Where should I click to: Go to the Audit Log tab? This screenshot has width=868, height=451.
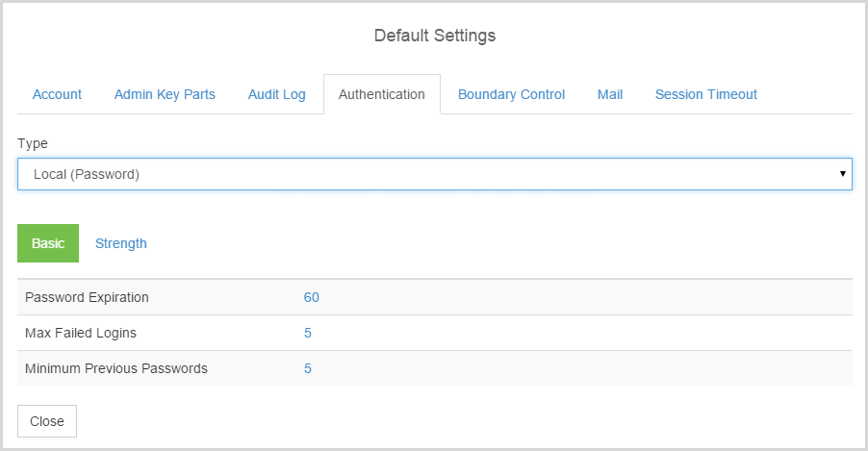click(277, 94)
